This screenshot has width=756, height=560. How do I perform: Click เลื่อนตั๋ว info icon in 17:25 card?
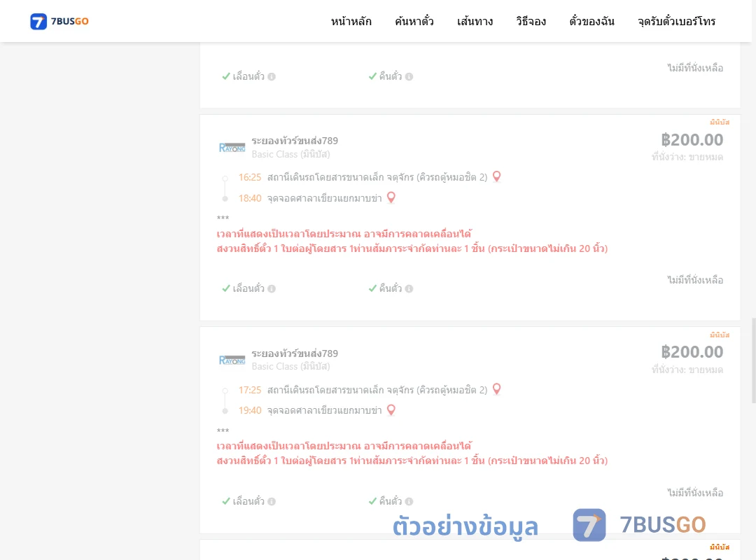[272, 502]
